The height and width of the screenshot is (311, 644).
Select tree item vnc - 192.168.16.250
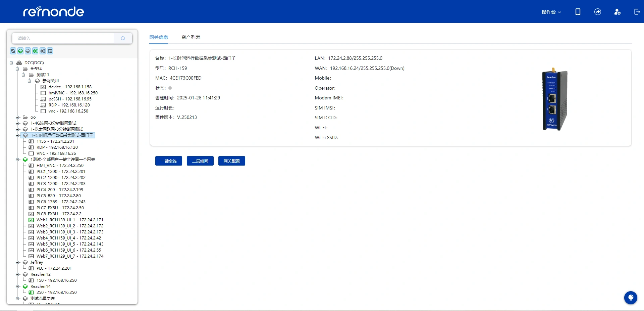click(x=68, y=111)
